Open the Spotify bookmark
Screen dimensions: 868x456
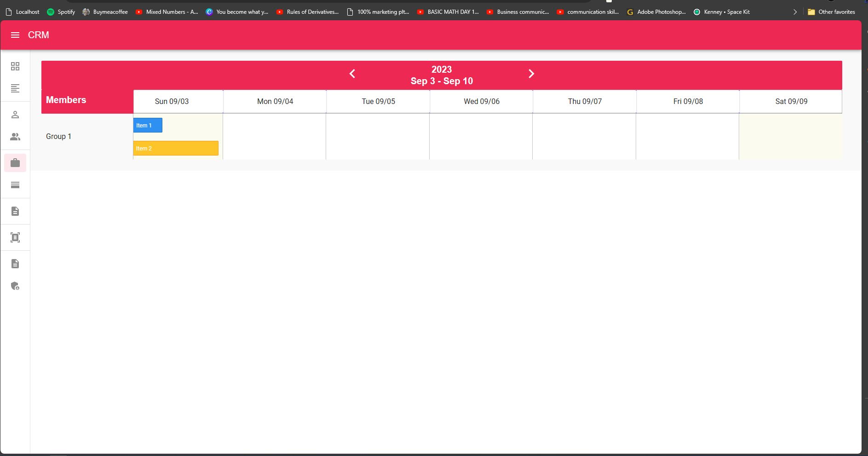tap(60, 12)
